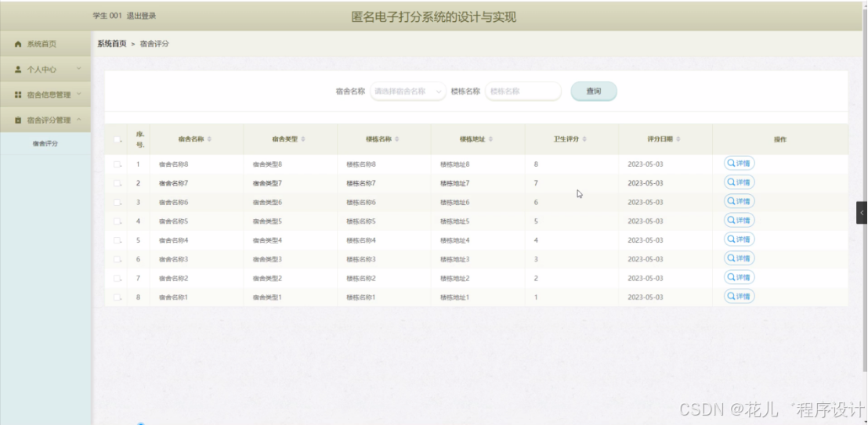
Task: Click the 宿舍评分 breadcrumb text
Action: (154, 44)
